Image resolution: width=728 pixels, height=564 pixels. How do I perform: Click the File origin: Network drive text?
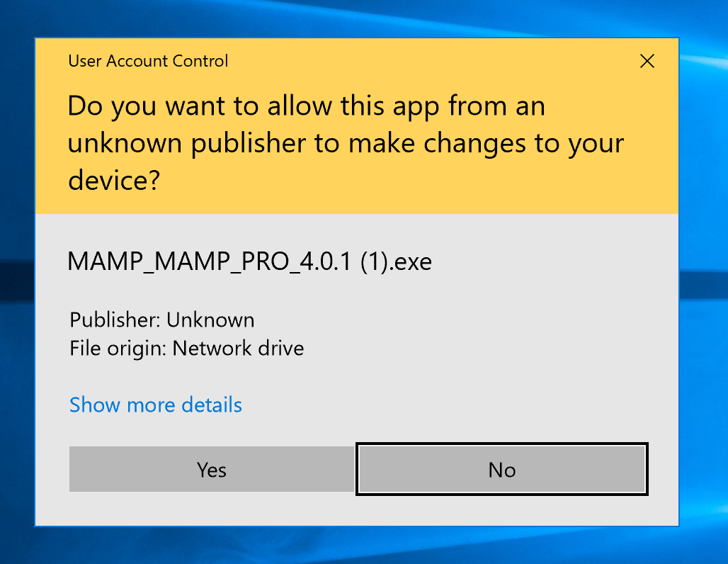pos(186,348)
